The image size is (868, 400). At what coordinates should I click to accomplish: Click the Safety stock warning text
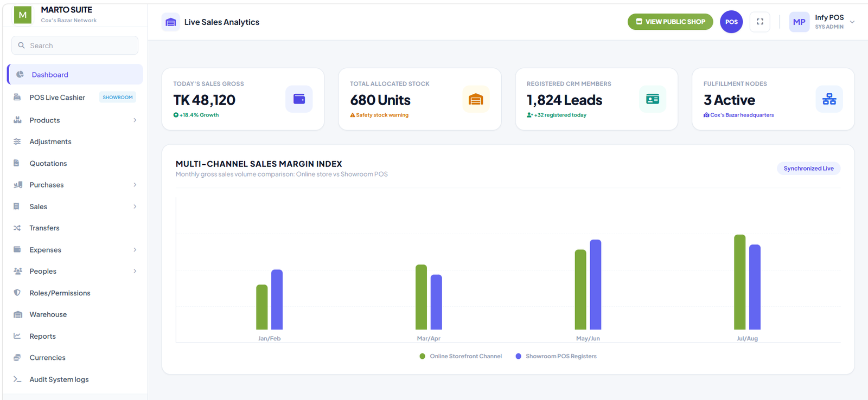pos(382,115)
